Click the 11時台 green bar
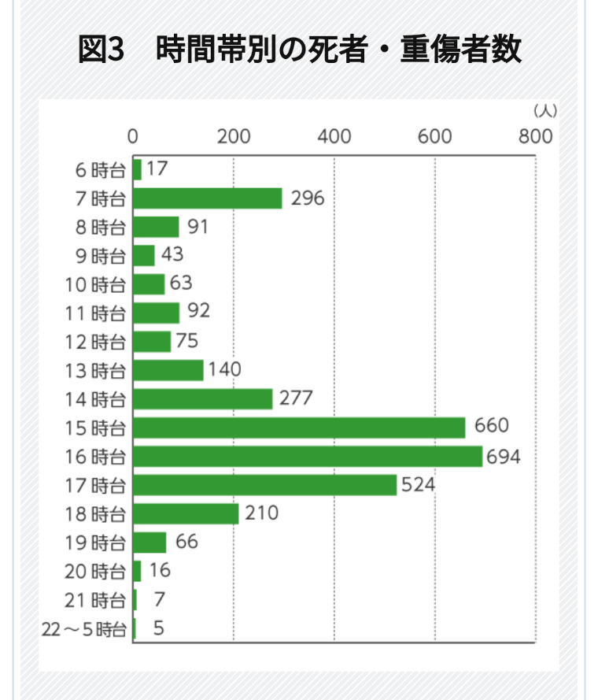 (157, 313)
